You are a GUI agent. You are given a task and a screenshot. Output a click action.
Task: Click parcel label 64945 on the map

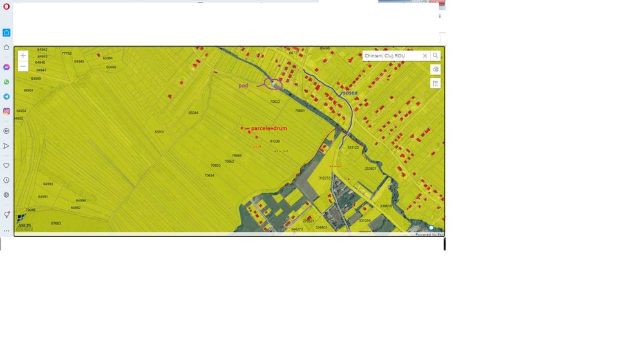[79, 62]
